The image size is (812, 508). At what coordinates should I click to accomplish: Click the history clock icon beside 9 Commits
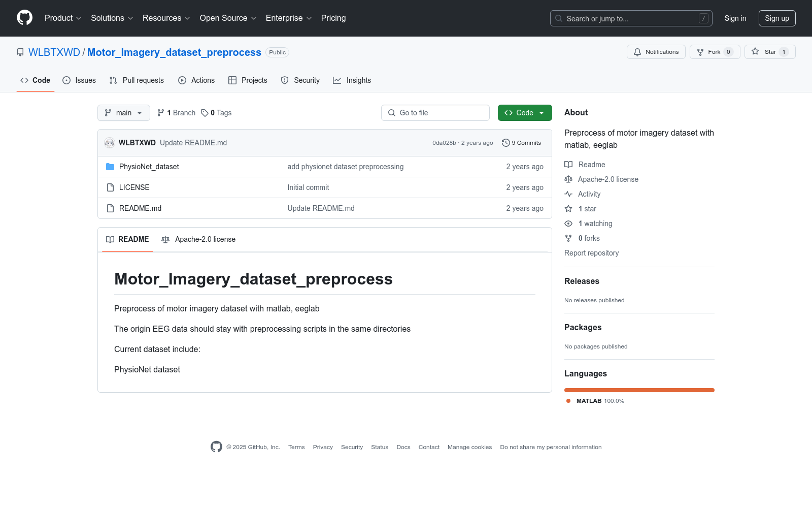(x=505, y=143)
